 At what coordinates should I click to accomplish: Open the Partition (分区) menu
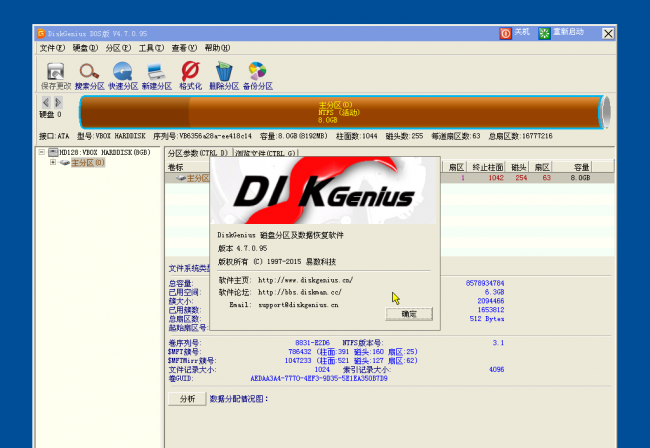click(118, 48)
